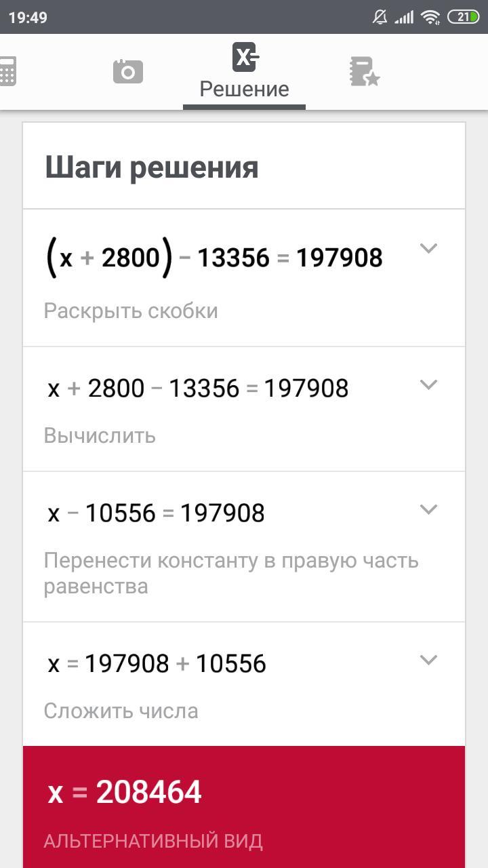
Task: Tap the cellular signal bars icon
Action: (x=405, y=17)
